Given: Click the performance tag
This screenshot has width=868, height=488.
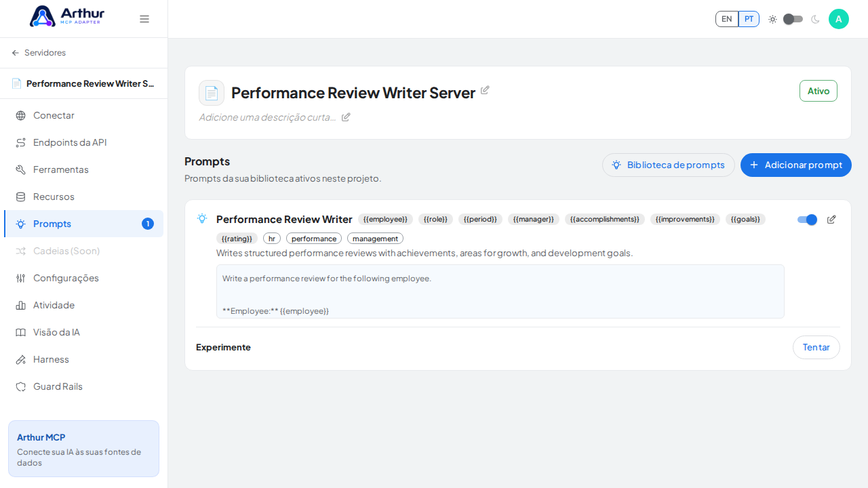Looking at the screenshot, I should pyautogui.click(x=314, y=239).
